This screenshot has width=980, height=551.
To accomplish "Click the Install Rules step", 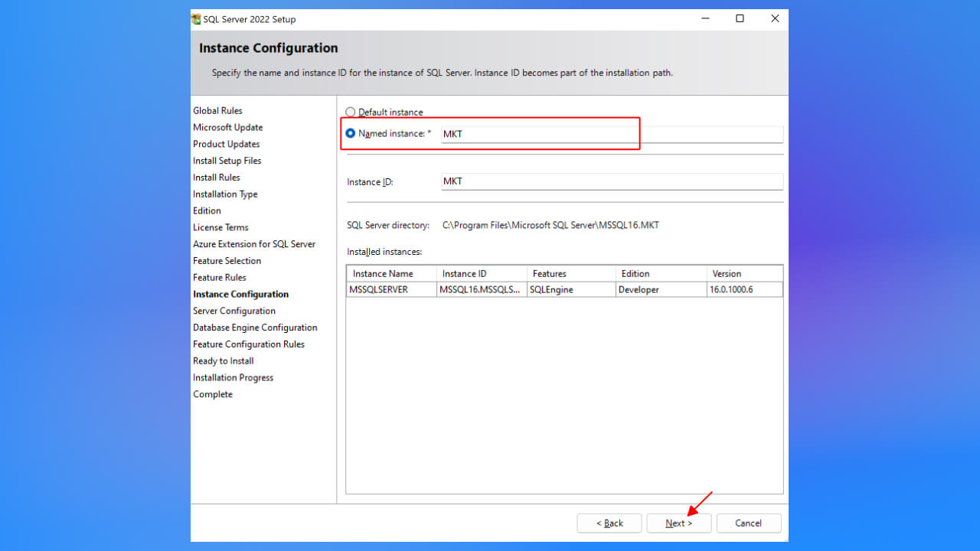I will pyautogui.click(x=217, y=178).
